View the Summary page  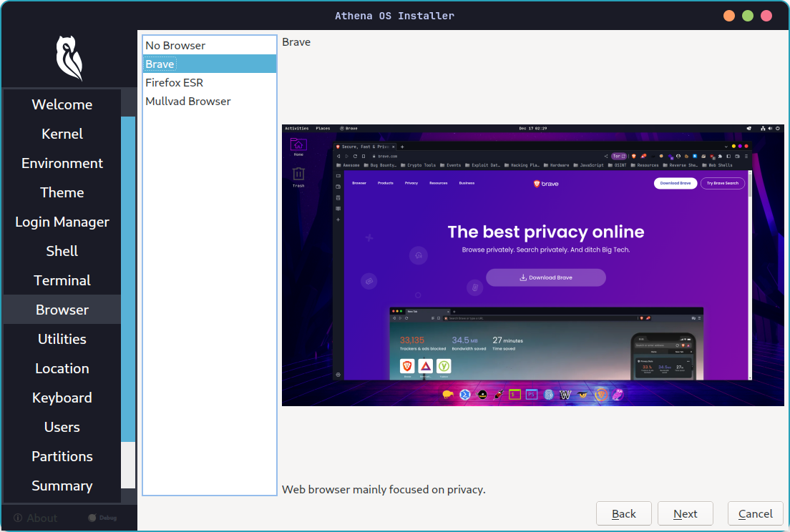[62, 486]
